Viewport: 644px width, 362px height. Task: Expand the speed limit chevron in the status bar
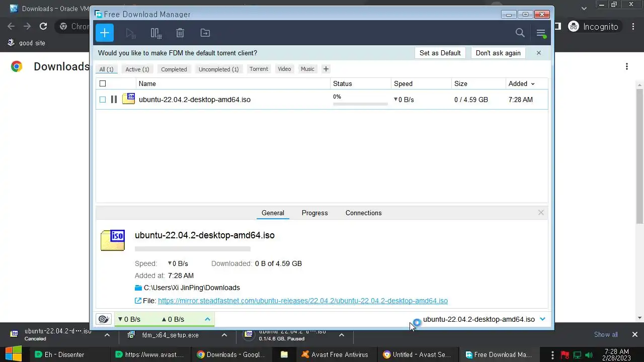[207, 319]
